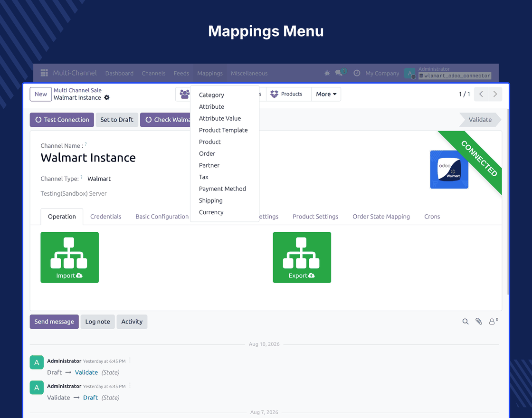The width and height of the screenshot is (532, 418).
Task: Click the Walmart Instance channel name field
Action: coord(88,158)
